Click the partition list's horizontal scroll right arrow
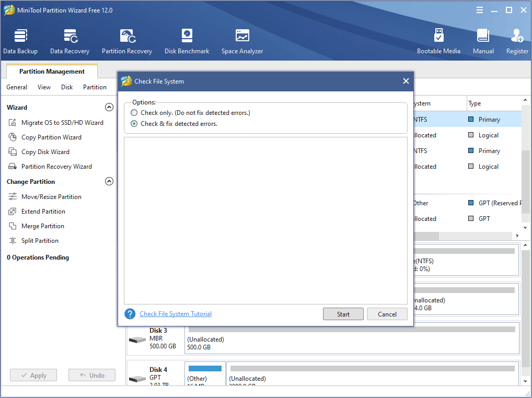Screen dimensions: 532x398 (517, 236)
